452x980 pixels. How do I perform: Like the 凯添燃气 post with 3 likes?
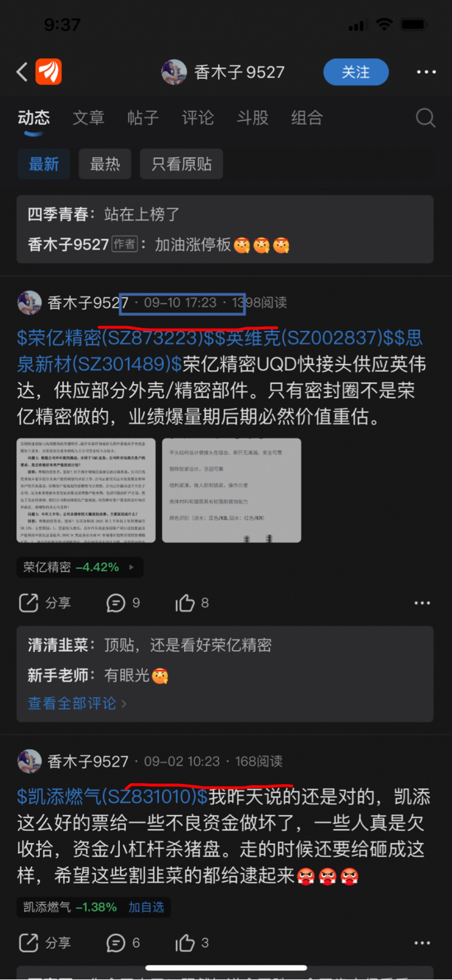pos(185,943)
